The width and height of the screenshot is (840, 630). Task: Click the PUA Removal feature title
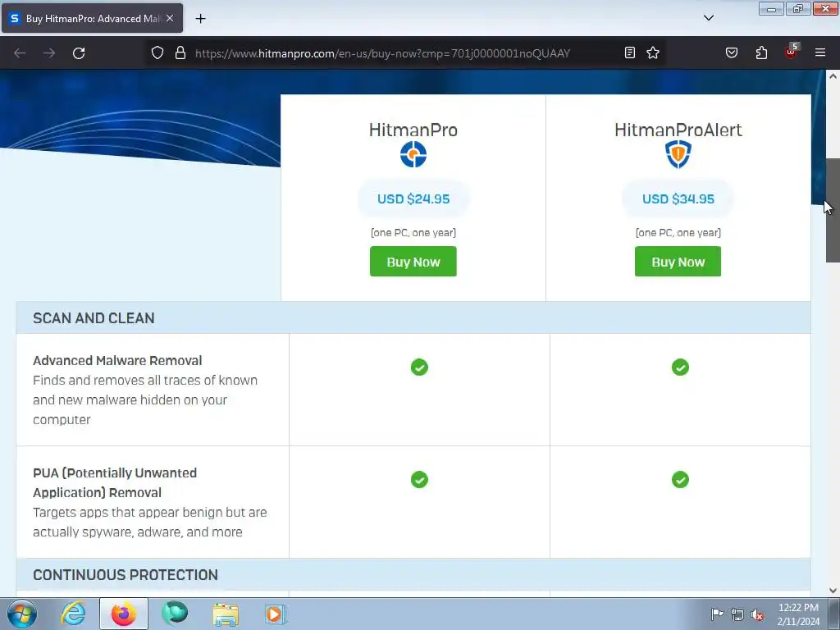(x=115, y=482)
